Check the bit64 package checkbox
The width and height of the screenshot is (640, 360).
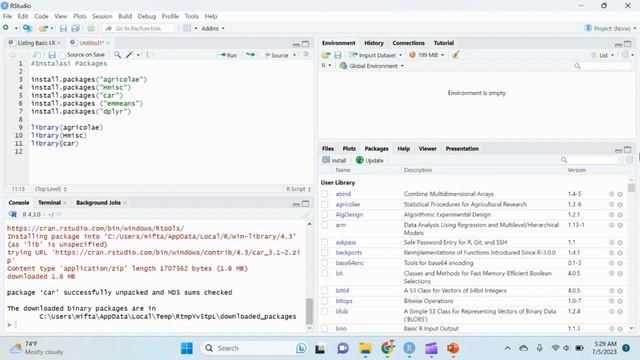324,291
